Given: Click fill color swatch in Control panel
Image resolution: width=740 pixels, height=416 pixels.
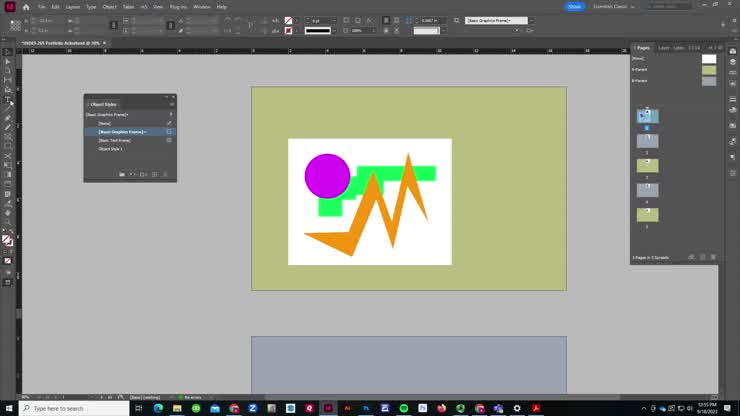Looking at the screenshot, I should (x=288, y=21).
